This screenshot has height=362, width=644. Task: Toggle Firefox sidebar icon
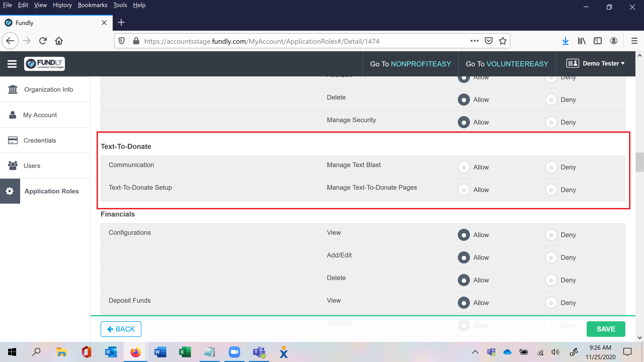[x=598, y=41]
